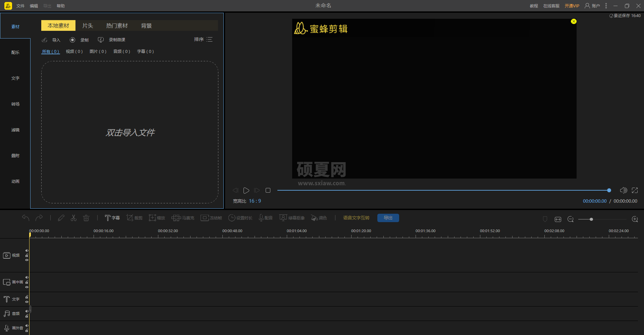The image size is (644, 335).
Task: Select the 缩放 zoom tool
Action: pos(157,218)
